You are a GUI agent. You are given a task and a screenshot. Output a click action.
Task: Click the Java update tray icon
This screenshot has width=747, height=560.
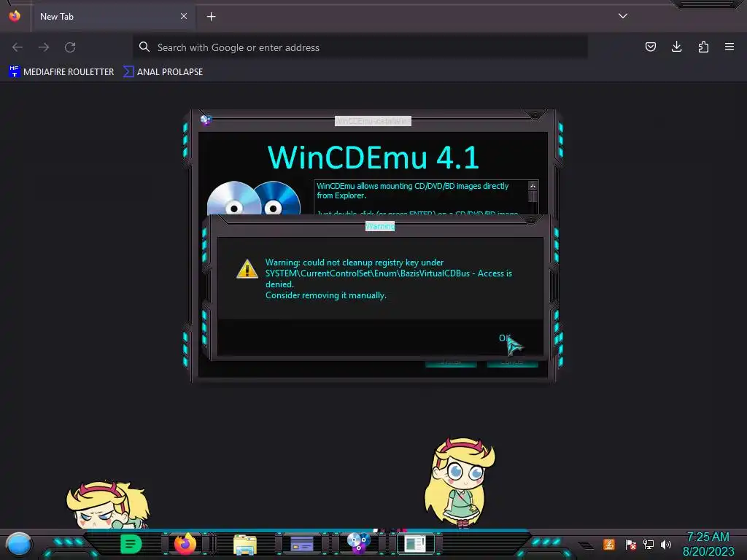pyautogui.click(x=609, y=544)
